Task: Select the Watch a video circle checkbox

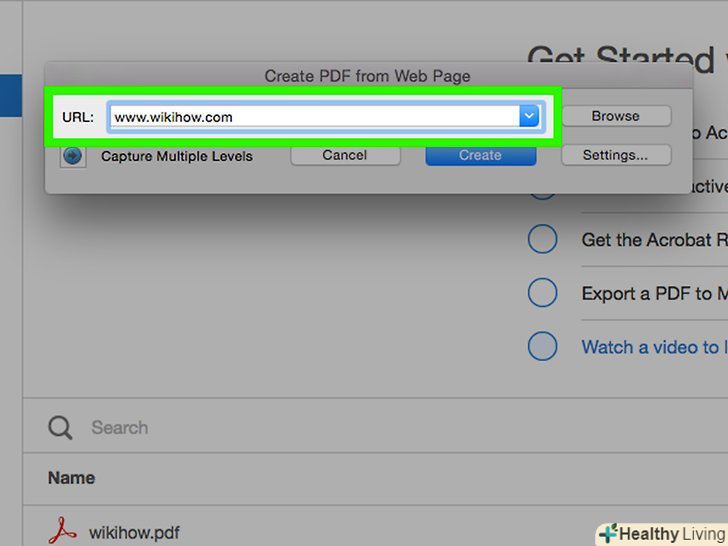Action: (x=542, y=346)
